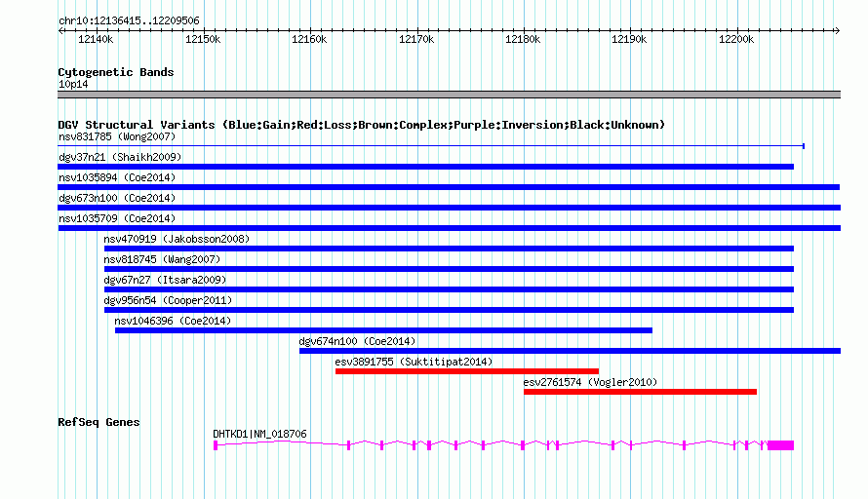The height and width of the screenshot is (499, 868).
Task: Select variant label nsv831785 (Wong2007)
Action: (117, 136)
